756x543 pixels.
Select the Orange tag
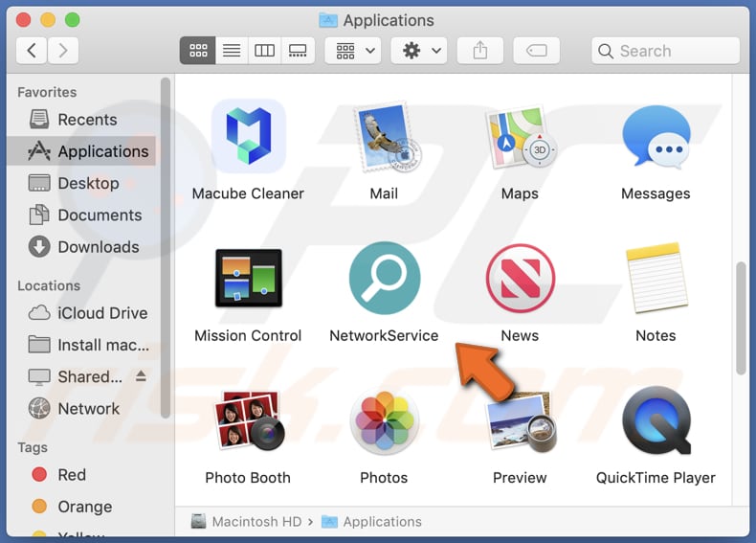coord(81,507)
